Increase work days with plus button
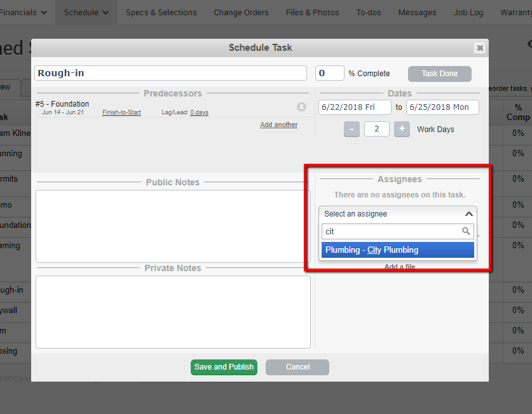The width and height of the screenshot is (532, 414). point(402,130)
